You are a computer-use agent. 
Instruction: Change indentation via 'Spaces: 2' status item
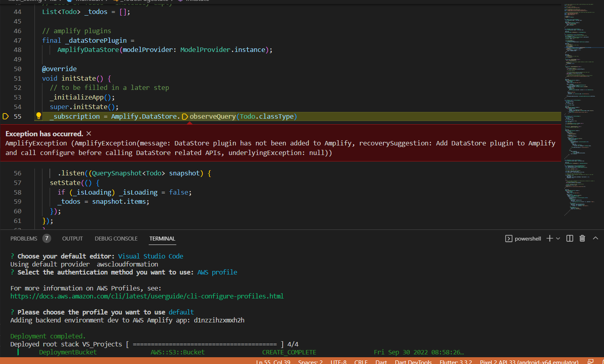[310, 362]
